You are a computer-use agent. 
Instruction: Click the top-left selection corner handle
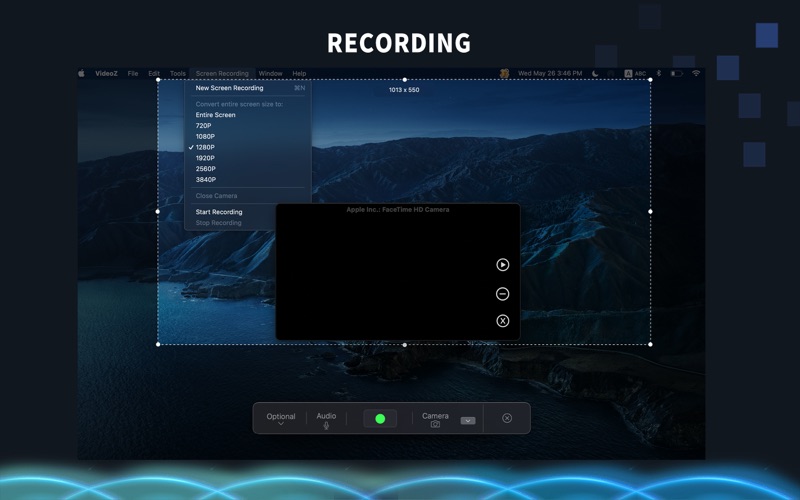click(158, 80)
